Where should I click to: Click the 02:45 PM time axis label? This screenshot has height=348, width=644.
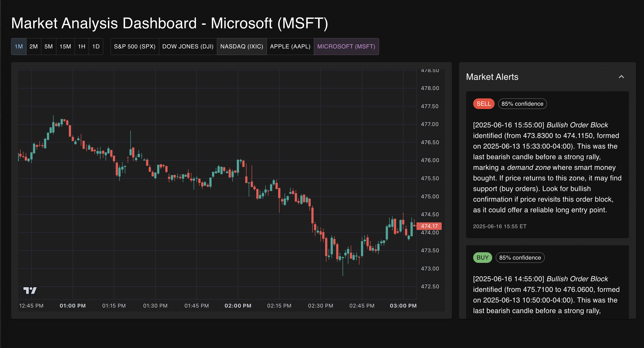tap(362, 306)
